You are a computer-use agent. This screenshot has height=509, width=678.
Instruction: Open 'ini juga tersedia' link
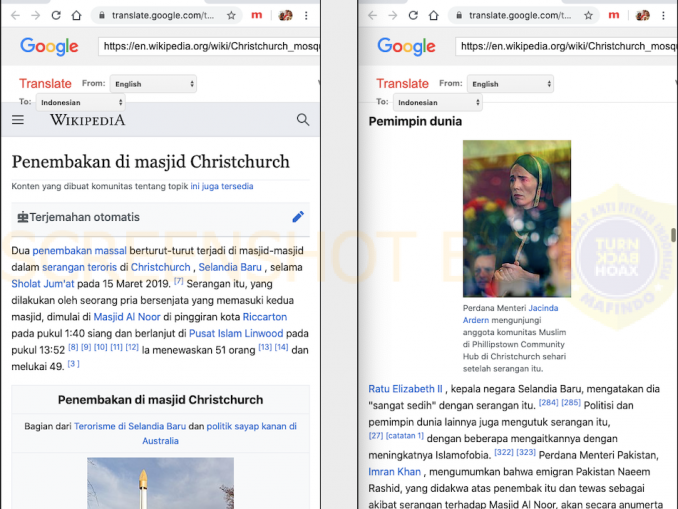(x=222, y=186)
